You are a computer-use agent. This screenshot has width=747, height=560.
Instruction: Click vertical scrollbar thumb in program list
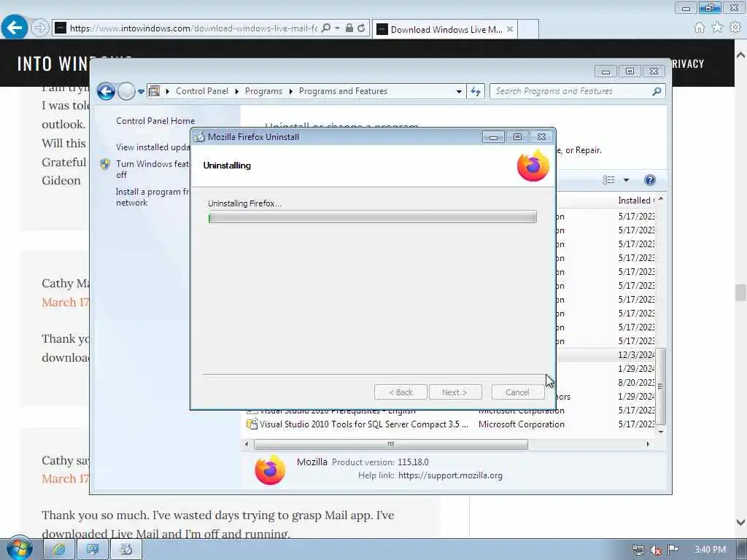click(x=661, y=386)
